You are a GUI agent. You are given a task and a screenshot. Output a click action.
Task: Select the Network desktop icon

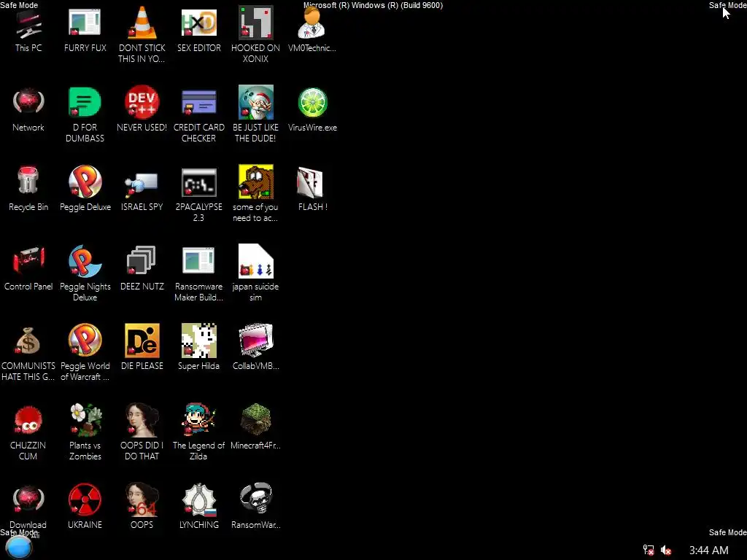coord(28,102)
